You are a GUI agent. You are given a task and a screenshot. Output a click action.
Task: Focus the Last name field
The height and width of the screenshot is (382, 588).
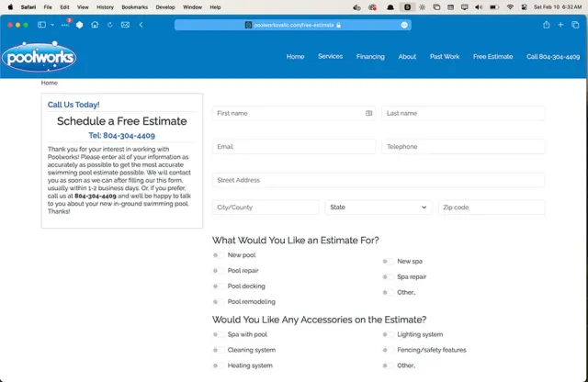tap(463, 113)
